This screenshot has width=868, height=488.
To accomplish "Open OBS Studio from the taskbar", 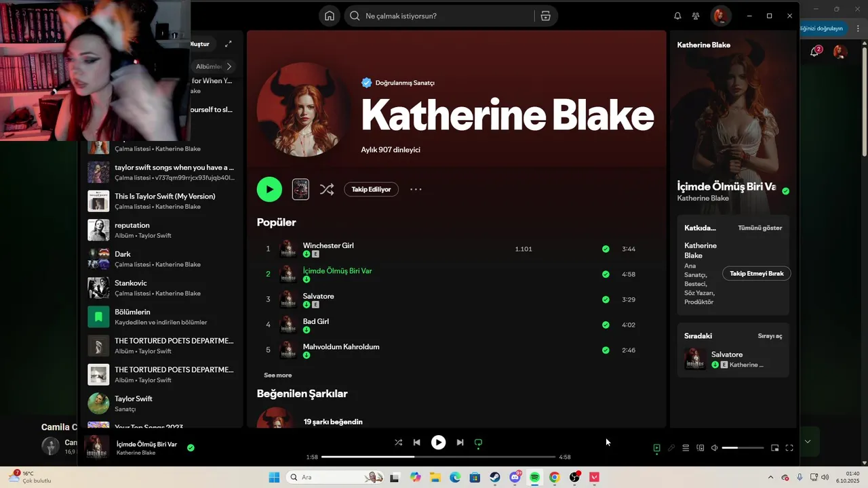I will click(x=575, y=478).
